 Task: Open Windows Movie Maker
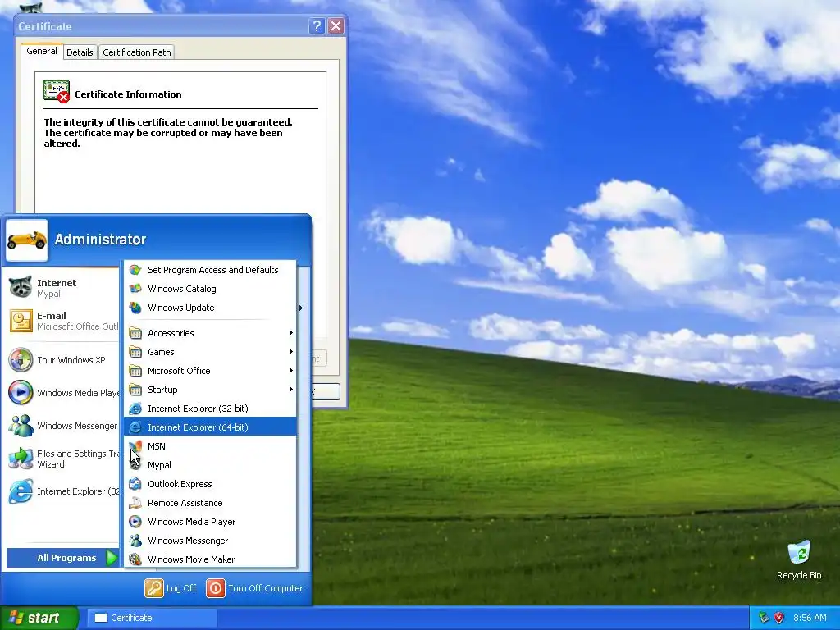click(x=210, y=559)
